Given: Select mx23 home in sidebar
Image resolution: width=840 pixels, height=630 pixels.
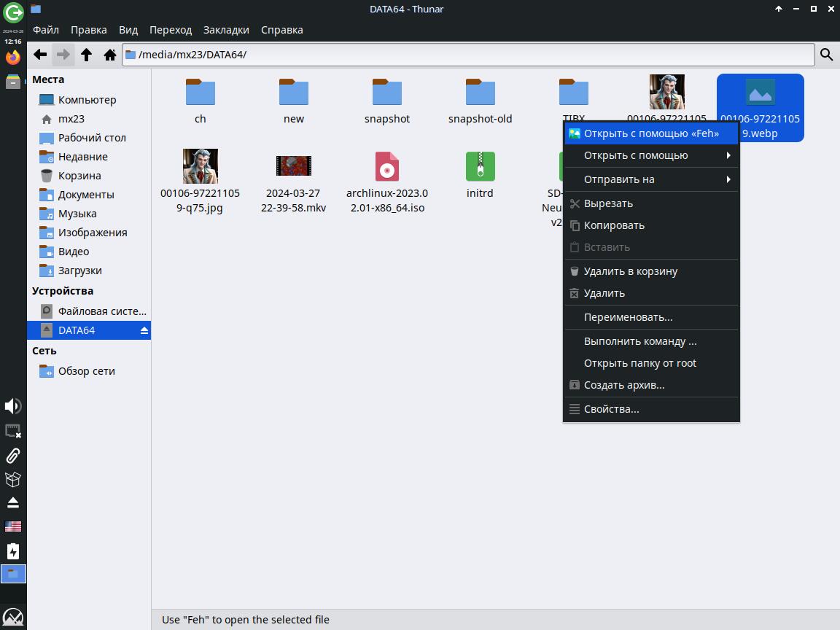Looking at the screenshot, I should 89,119.
